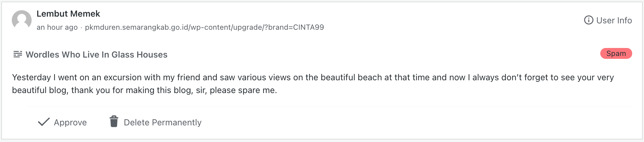Click the Approve checkmark icon

coord(44,122)
